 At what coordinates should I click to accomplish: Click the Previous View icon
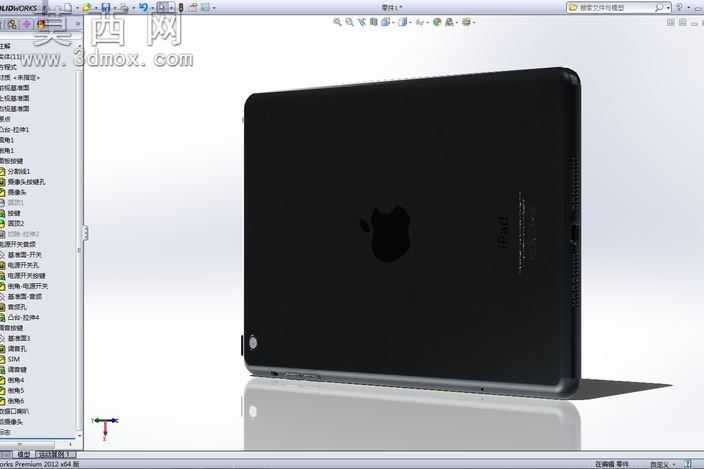pyautogui.click(x=362, y=22)
